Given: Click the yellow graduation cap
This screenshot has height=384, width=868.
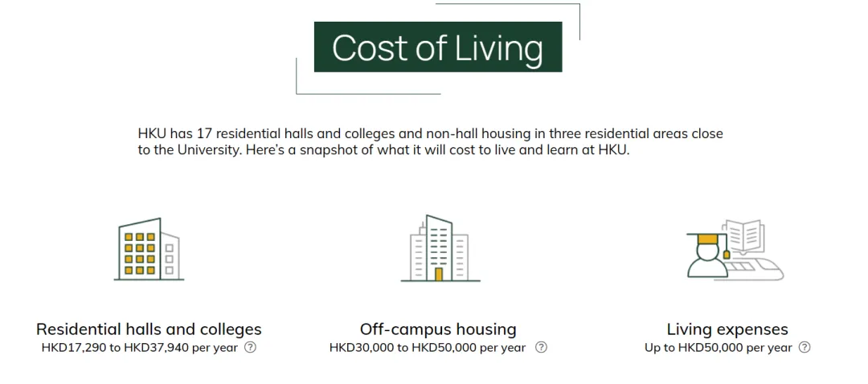Looking at the screenshot, I should [707, 241].
